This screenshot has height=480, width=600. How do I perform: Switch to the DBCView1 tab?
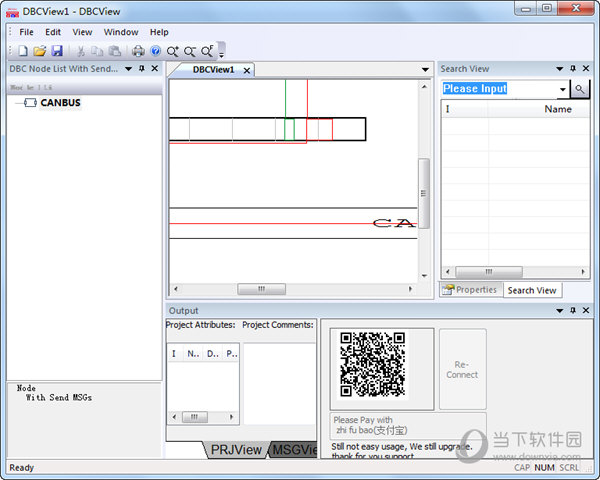[213, 70]
